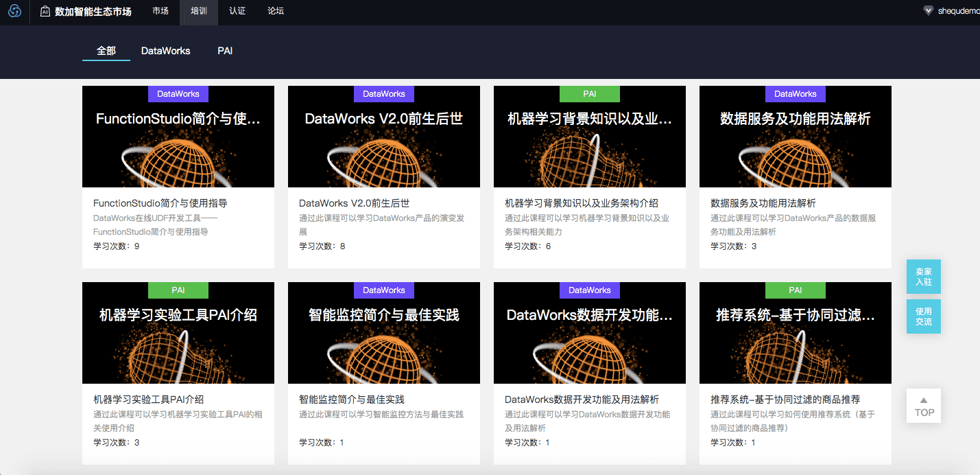
Task: Switch to the PAI category tab
Action: [x=225, y=51]
